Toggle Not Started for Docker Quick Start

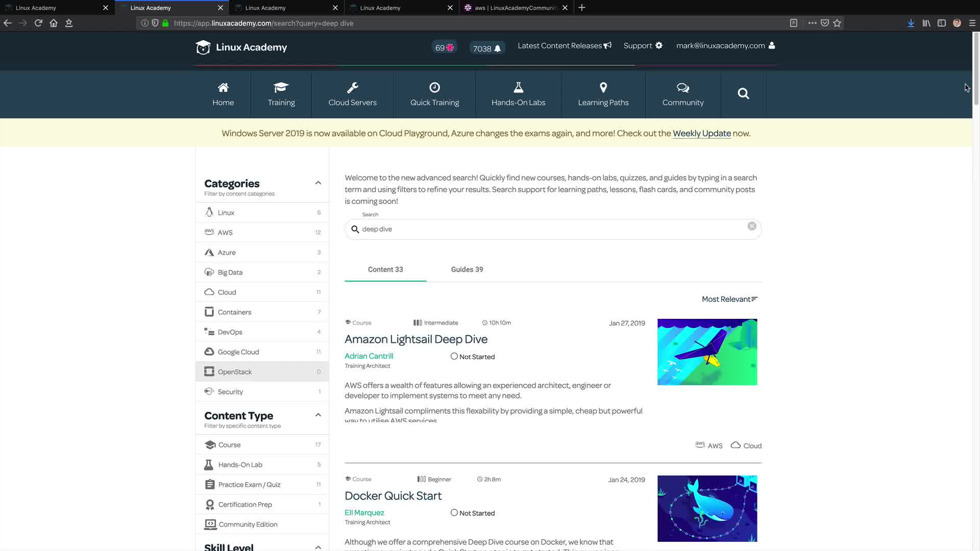454,513
